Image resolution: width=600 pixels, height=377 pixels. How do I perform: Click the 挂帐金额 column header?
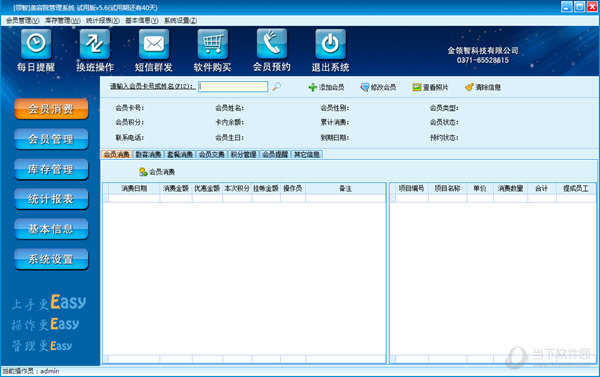[x=266, y=188]
